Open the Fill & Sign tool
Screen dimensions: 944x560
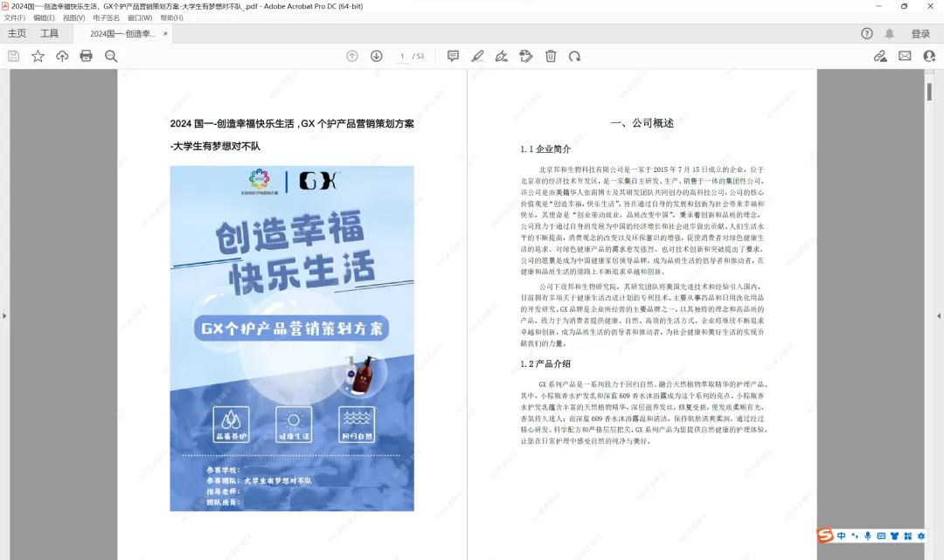click(502, 55)
